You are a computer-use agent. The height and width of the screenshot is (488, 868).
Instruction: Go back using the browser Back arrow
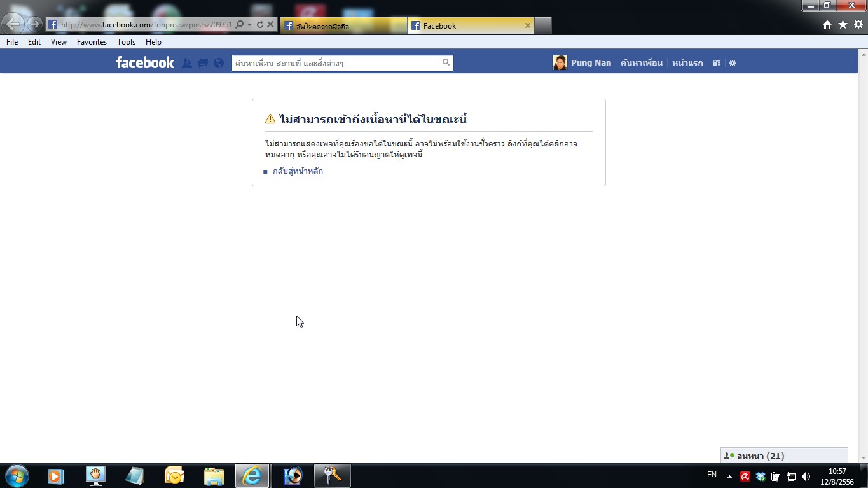tap(13, 24)
